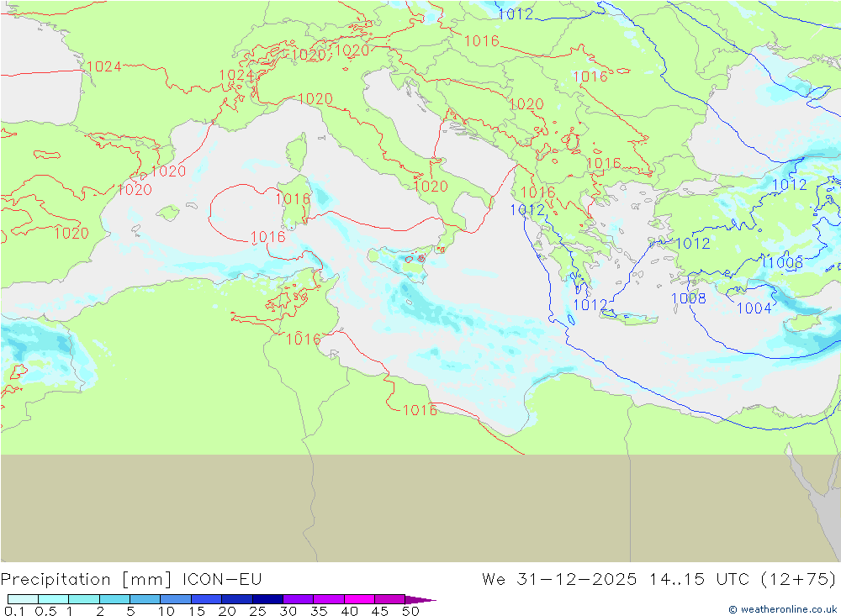Click the violet swatch between 30 and 35
This screenshot has height=616, width=841.
(x=299, y=599)
